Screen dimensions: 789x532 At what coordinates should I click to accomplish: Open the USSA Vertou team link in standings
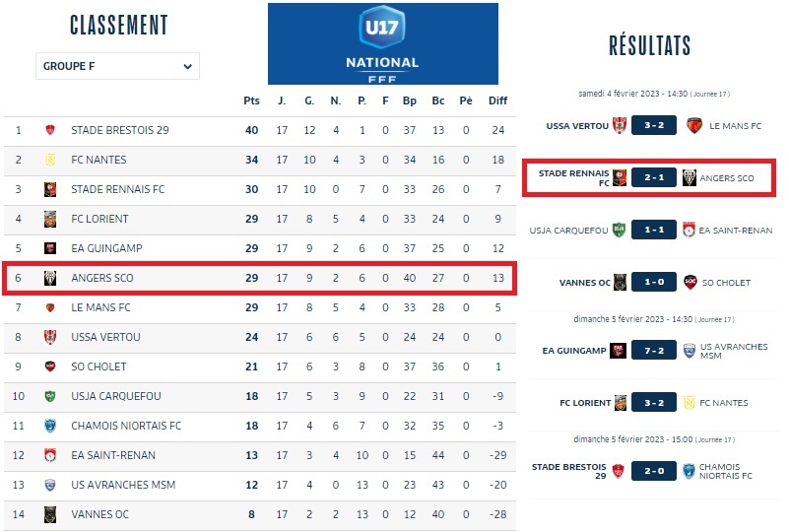[x=105, y=337]
